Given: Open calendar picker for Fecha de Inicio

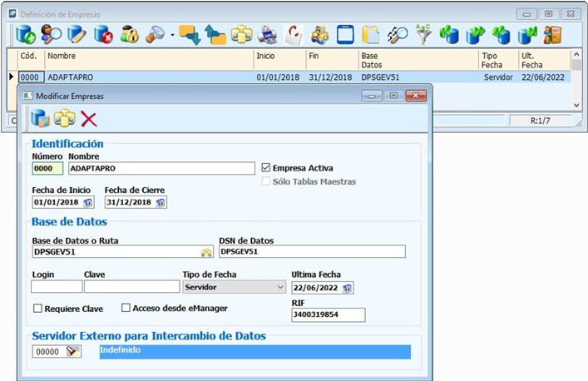Looking at the screenshot, I should pos(88,202).
